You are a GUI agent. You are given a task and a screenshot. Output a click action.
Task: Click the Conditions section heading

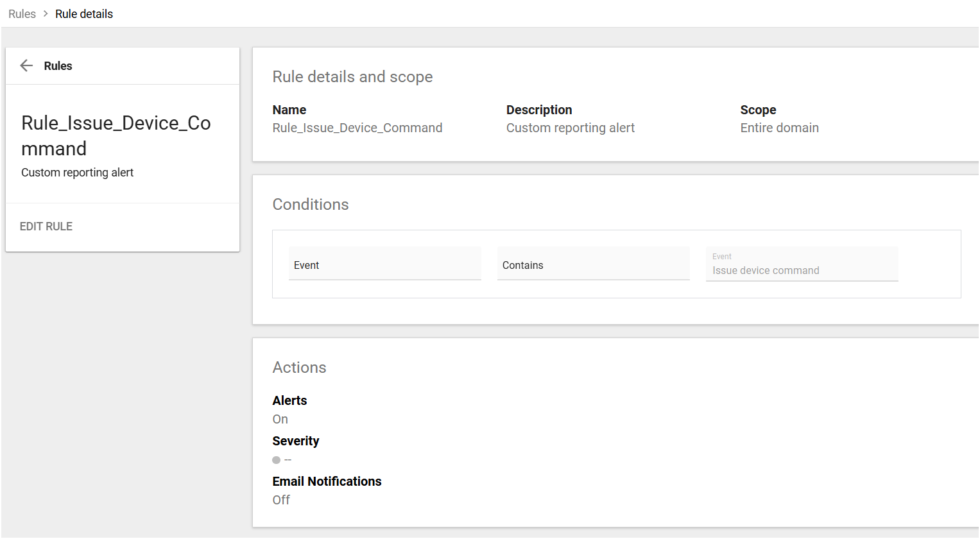pyautogui.click(x=311, y=204)
